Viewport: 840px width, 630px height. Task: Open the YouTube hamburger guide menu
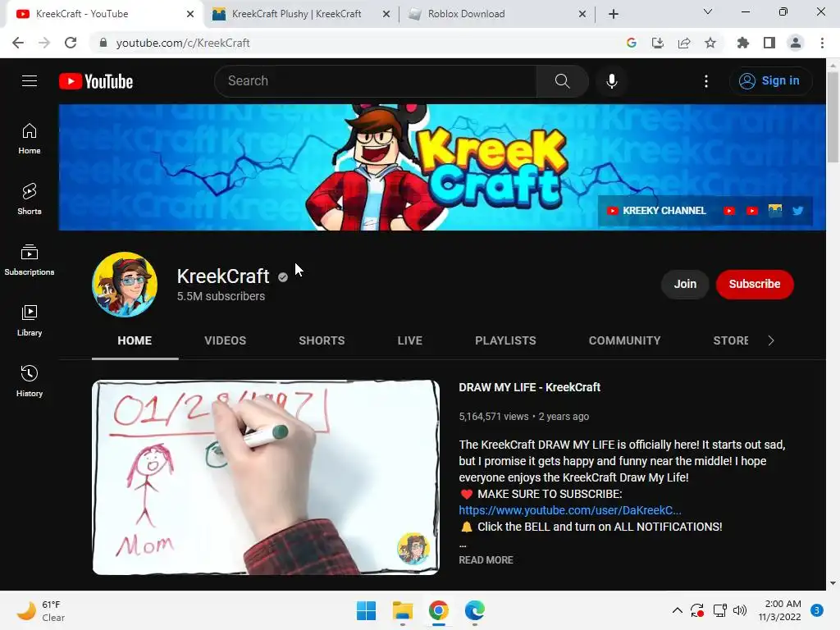[30, 81]
